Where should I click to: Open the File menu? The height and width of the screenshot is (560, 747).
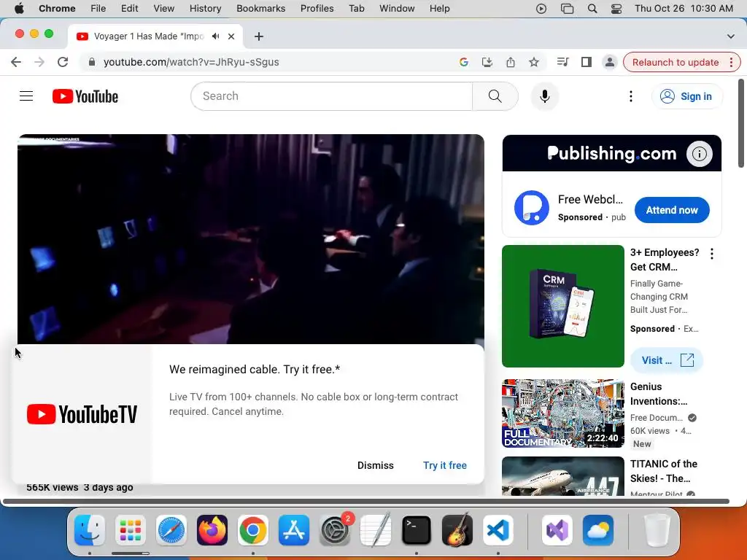pyautogui.click(x=98, y=8)
